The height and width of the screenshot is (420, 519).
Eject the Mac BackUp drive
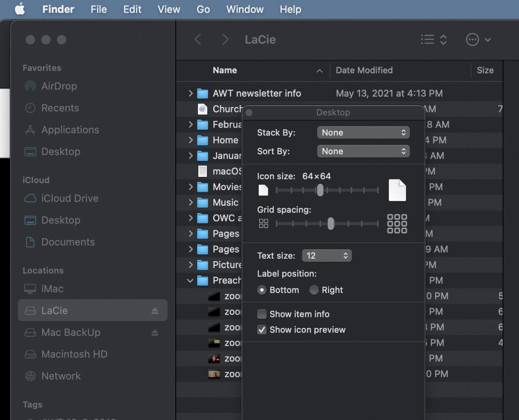155,333
